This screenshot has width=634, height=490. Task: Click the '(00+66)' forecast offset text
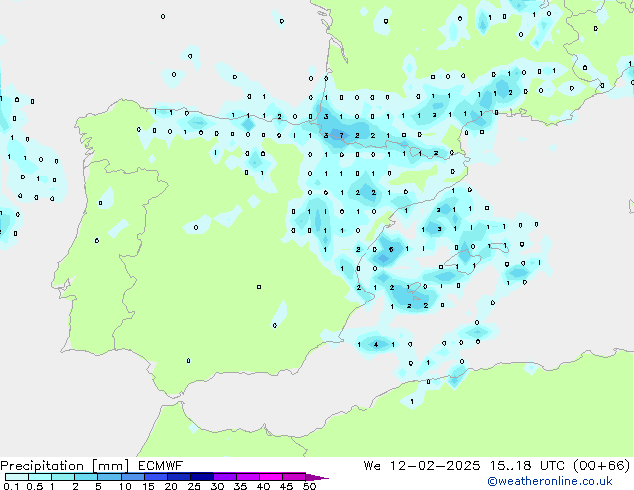tap(602, 465)
